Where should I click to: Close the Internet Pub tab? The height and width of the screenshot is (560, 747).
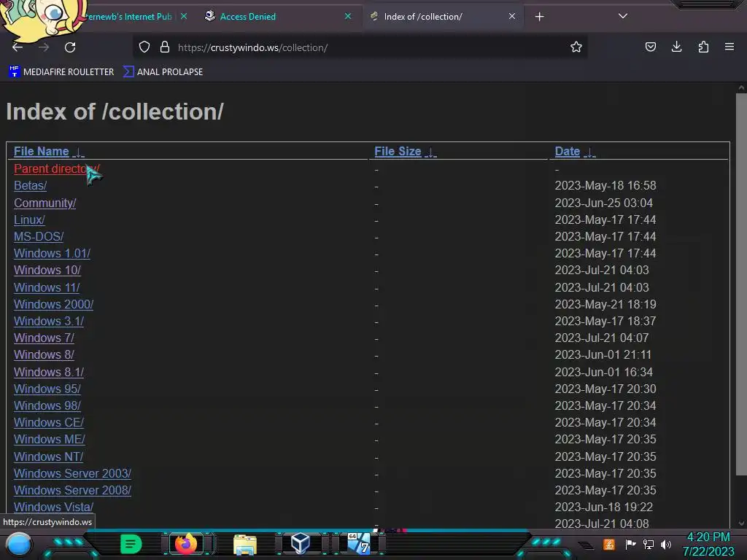click(x=183, y=16)
